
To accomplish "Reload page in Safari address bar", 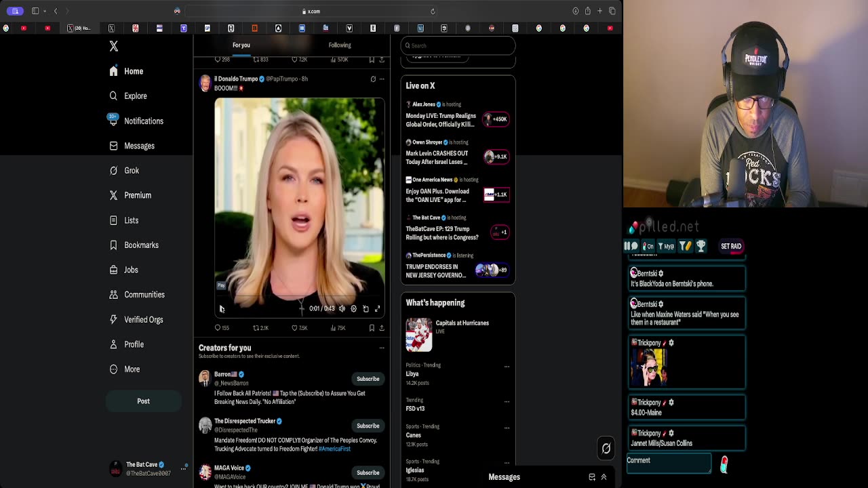I will click(x=433, y=12).
